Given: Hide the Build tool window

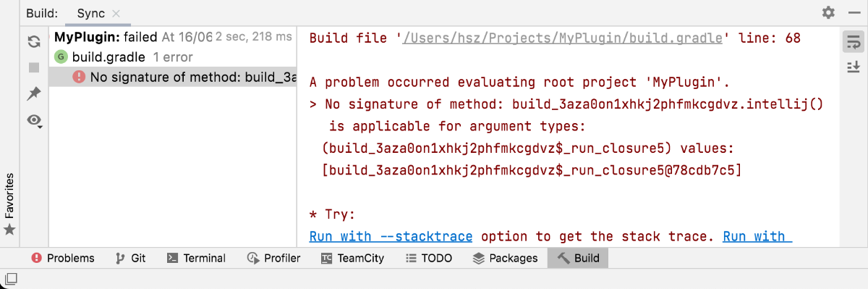Looking at the screenshot, I should tap(853, 13).
